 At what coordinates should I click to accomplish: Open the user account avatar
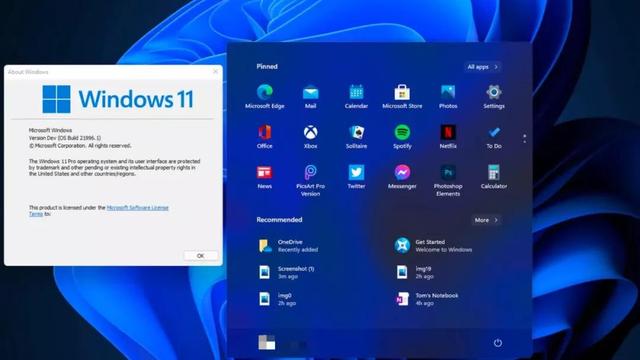[x=267, y=343]
